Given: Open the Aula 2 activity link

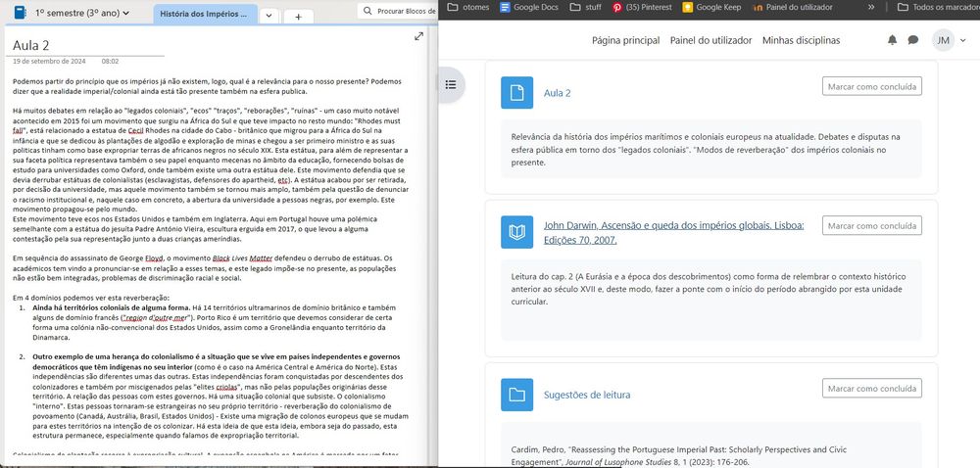Looking at the screenshot, I should [557, 93].
